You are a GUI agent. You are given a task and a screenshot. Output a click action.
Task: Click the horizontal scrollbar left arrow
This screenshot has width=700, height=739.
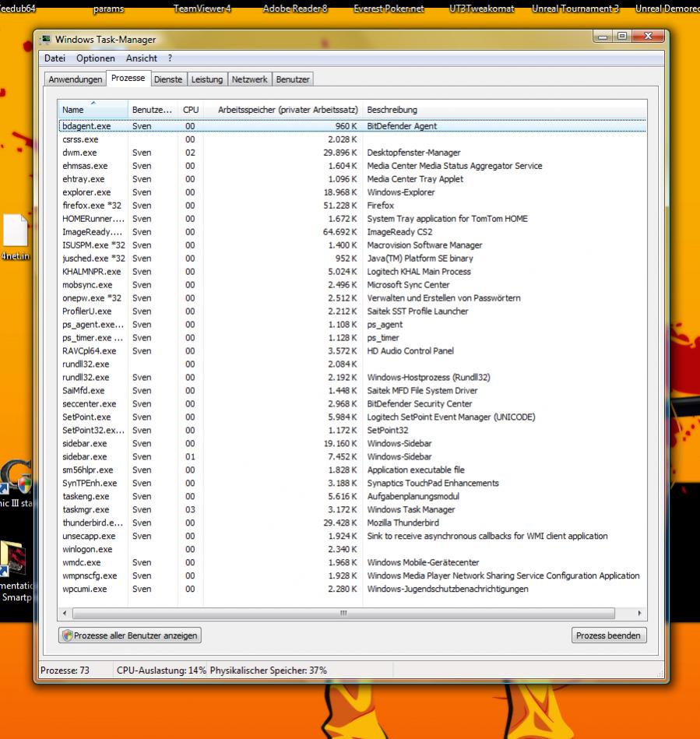coord(65,613)
